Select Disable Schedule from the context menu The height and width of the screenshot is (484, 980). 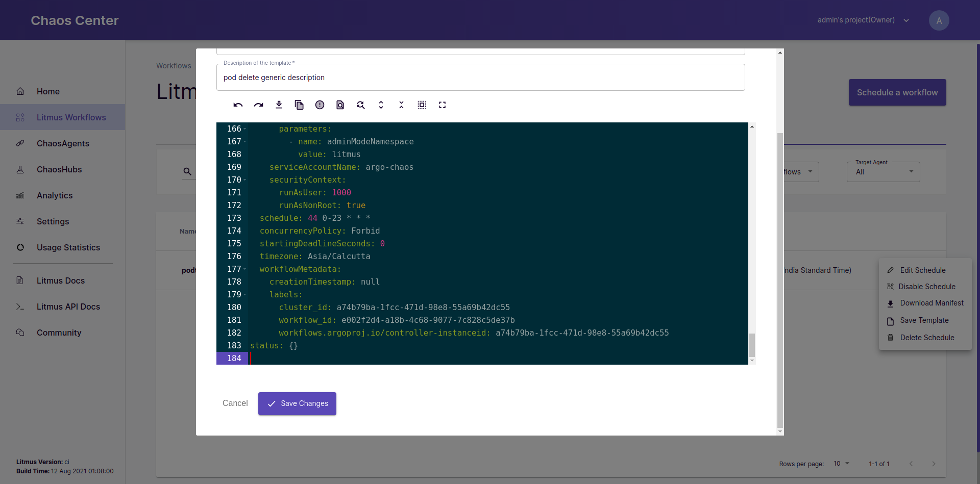tap(926, 287)
